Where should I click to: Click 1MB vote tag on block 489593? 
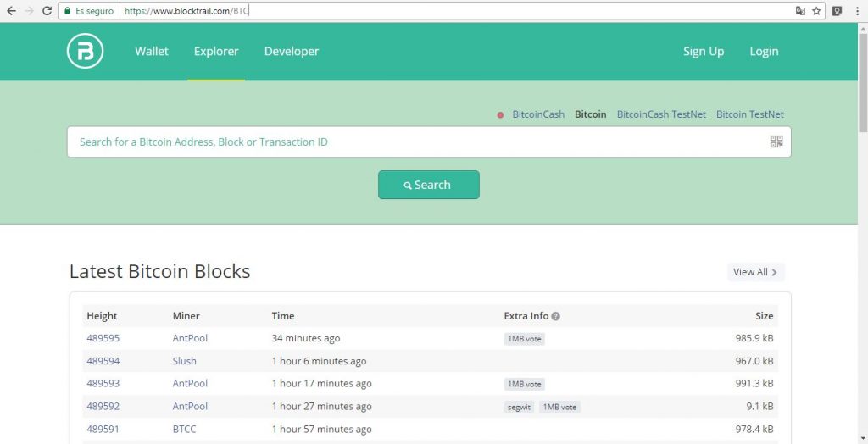(524, 384)
